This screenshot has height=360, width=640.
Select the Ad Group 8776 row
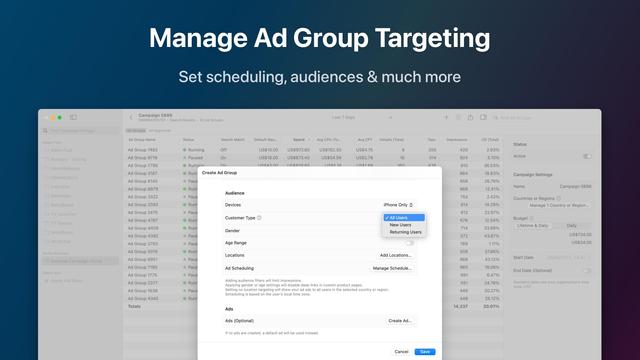313,158
